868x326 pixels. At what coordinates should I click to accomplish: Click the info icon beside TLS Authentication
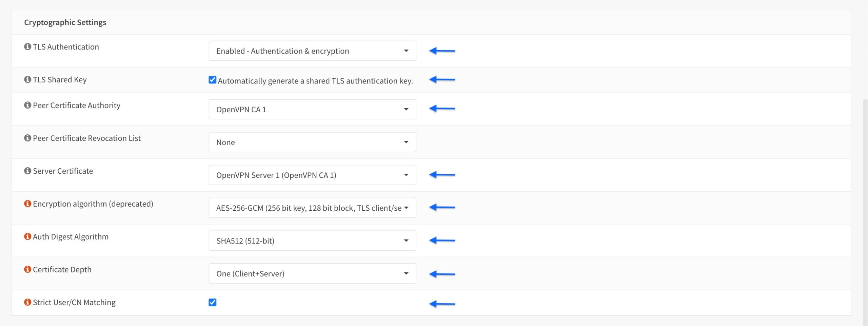click(27, 47)
